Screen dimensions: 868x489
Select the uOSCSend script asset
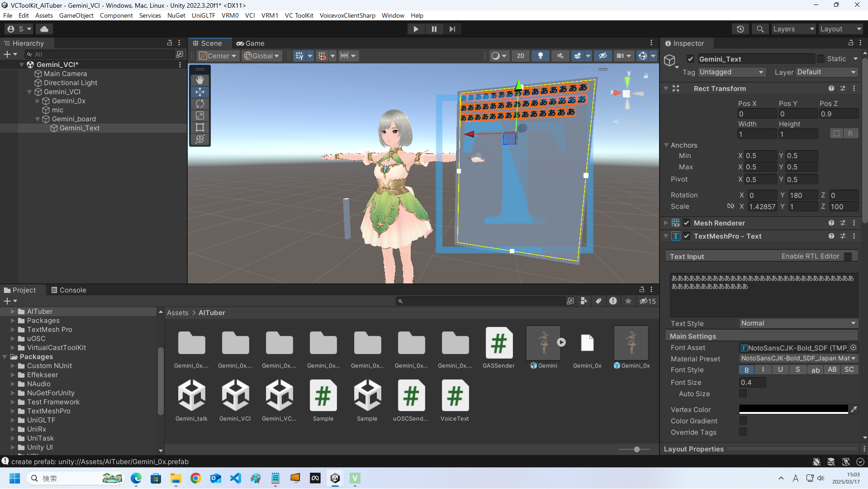pyautogui.click(x=410, y=401)
